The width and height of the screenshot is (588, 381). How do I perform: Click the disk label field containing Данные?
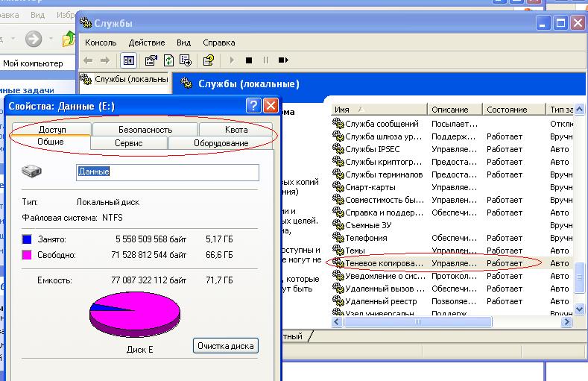(x=167, y=172)
